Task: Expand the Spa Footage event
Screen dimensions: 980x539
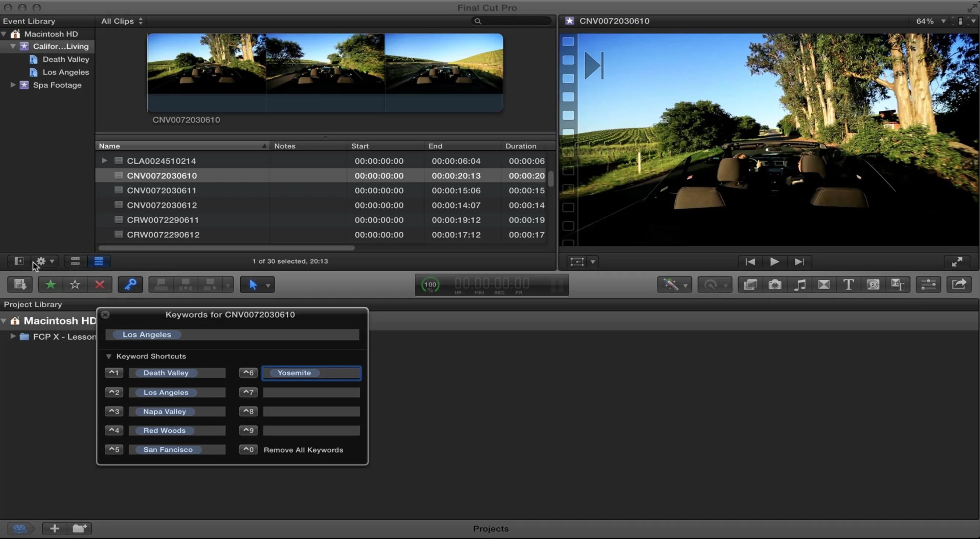Action: click(13, 85)
